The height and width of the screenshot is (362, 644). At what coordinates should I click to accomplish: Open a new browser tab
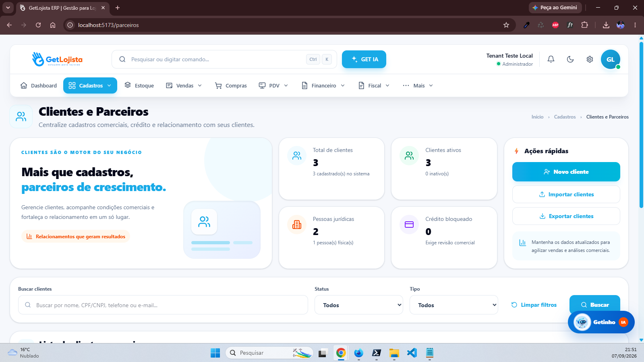point(118,8)
